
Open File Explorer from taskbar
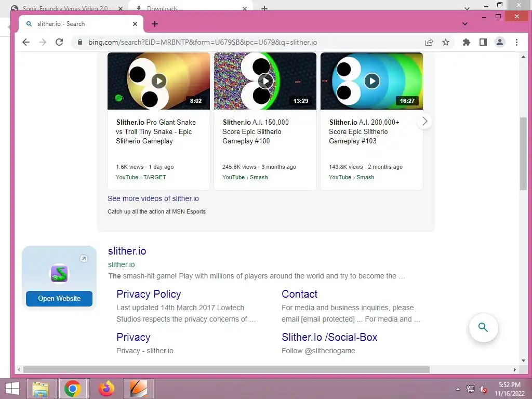(41, 389)
